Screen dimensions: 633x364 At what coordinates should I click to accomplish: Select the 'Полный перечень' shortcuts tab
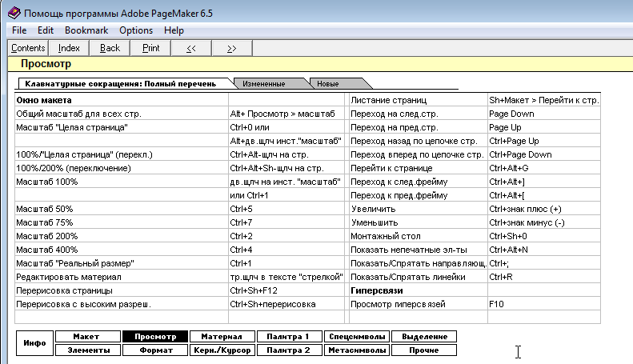click(x=125, y=83)
